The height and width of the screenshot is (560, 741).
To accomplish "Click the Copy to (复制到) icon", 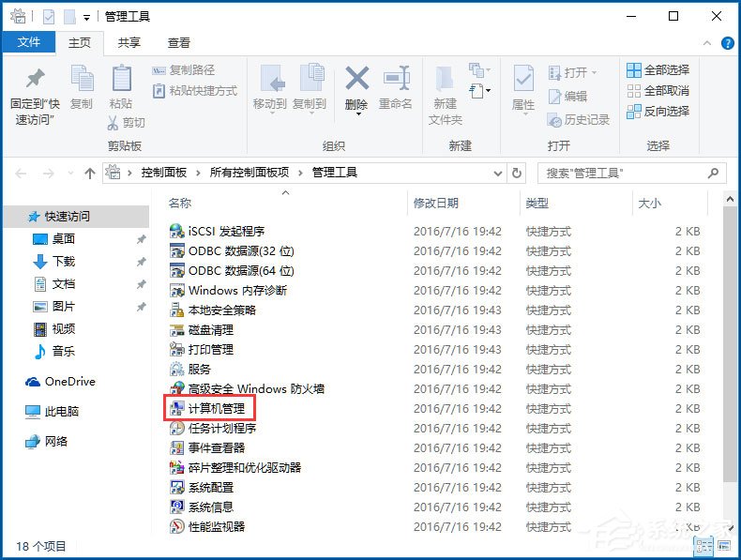I will [x=312, y=78].
